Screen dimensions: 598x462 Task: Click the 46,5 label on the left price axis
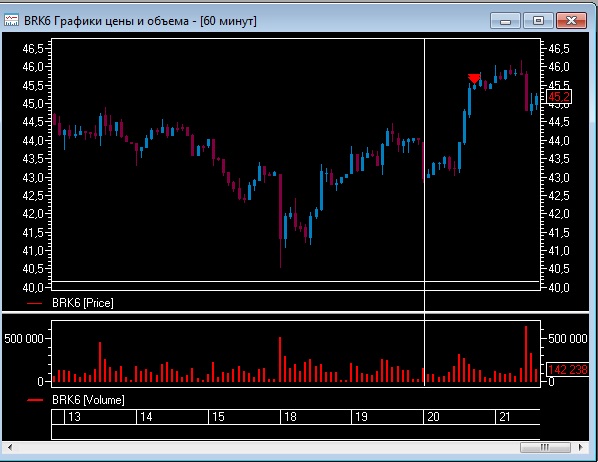[x=33, y=49]
